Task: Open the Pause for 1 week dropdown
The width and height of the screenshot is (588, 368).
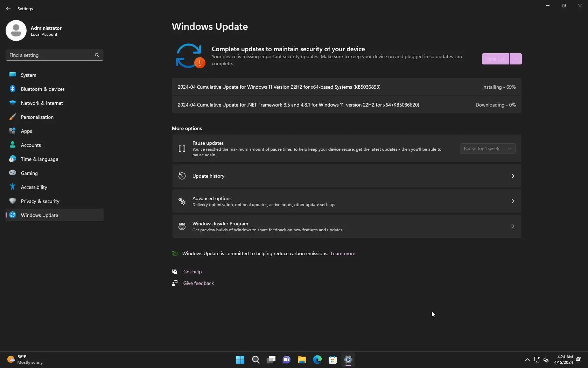Action: (x=488, y=149)
